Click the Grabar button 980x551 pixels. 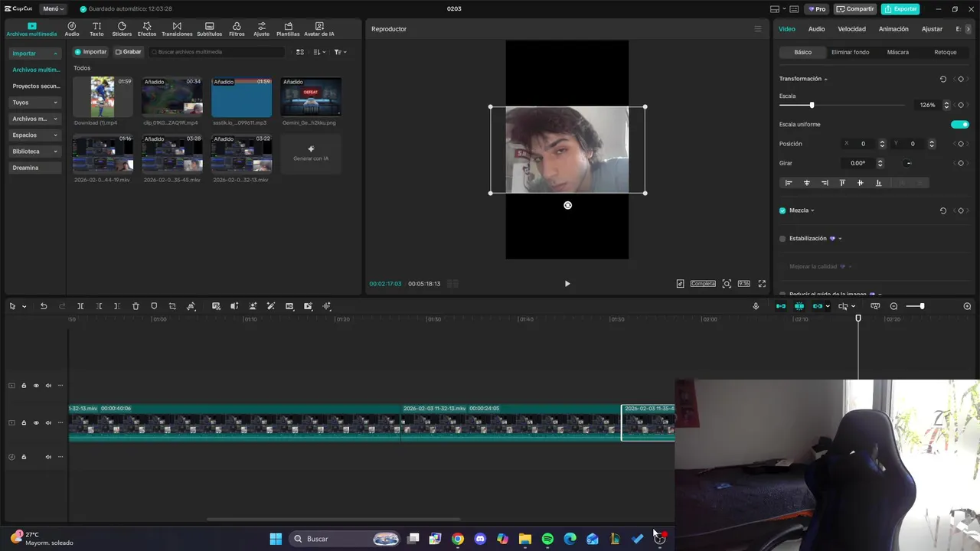coord(128,52)
